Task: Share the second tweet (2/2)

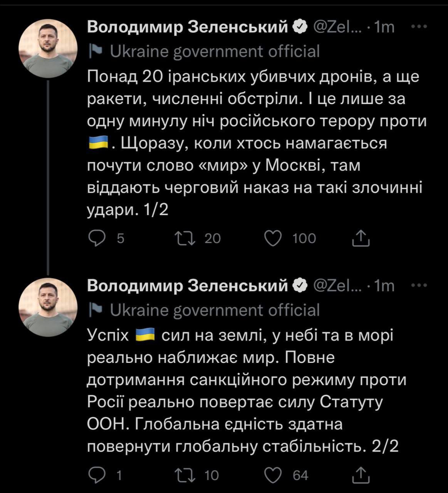Action: click(x=361, y=475)
